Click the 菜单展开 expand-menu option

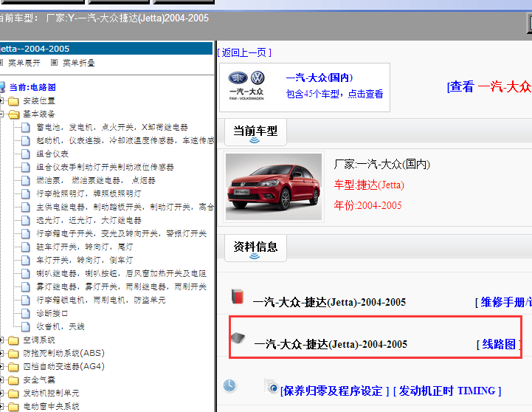[24, 63]
